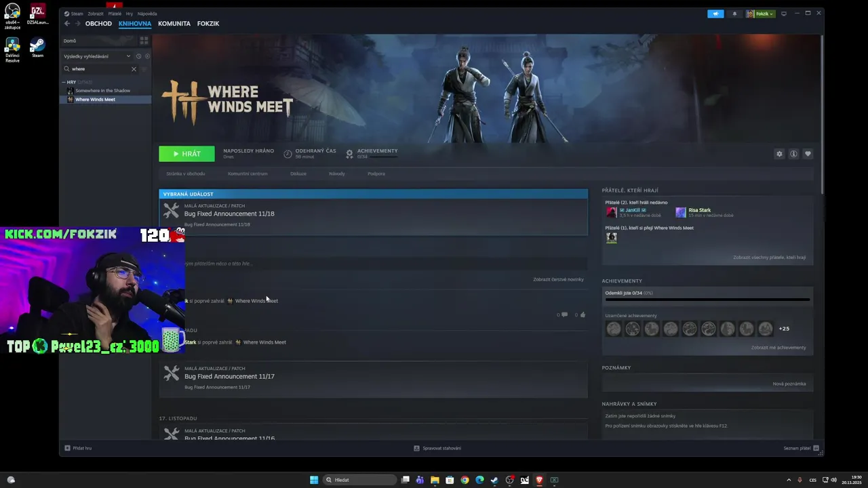This screenshot has width=868, height=488.
Task: Click the green HRÁT play button
Action: (x=186, y=154)
